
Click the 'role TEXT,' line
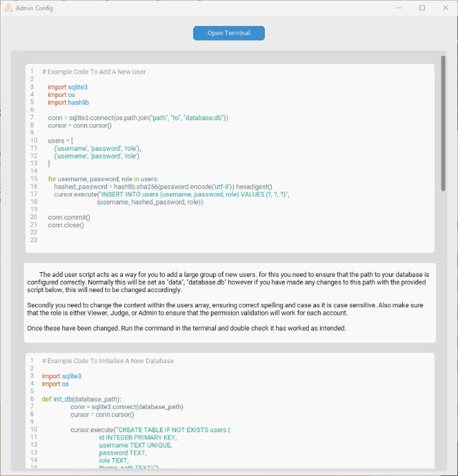click(114, 461)
